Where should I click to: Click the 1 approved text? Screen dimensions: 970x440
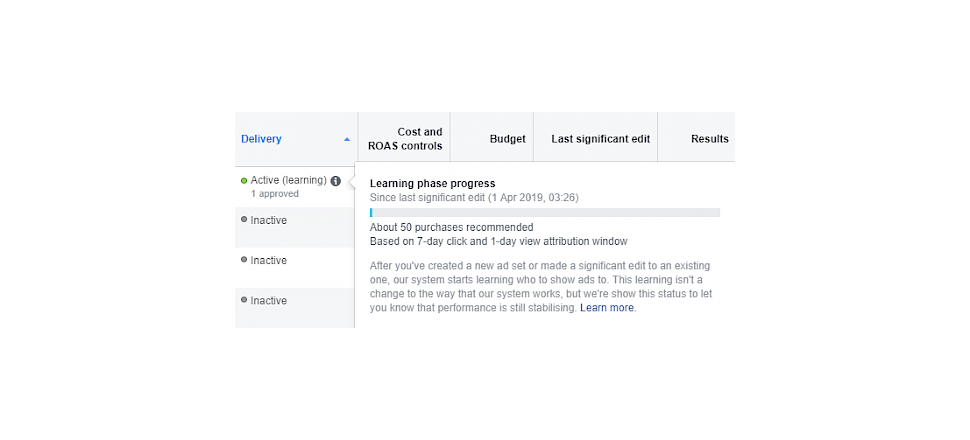pyautogui.click(x=275, y=194)
